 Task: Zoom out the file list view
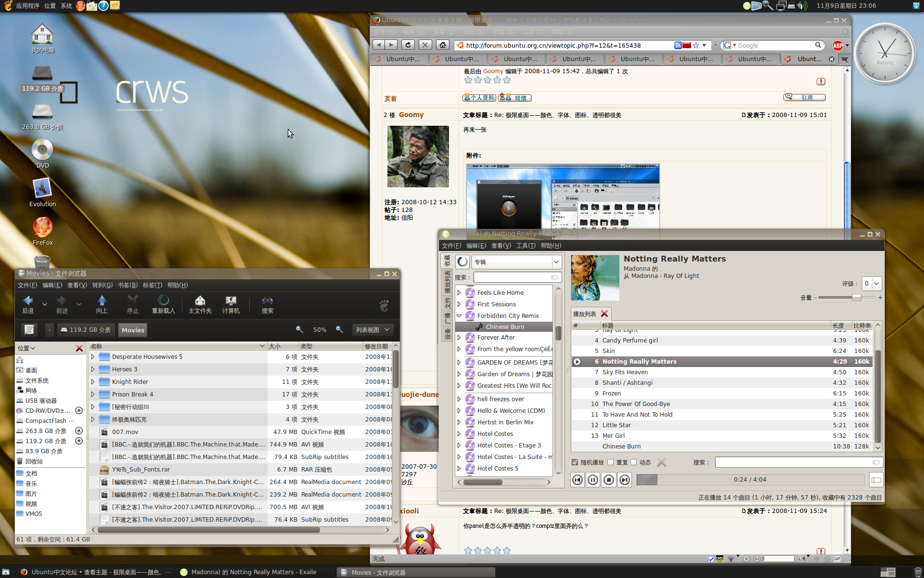tap(299, 329)
